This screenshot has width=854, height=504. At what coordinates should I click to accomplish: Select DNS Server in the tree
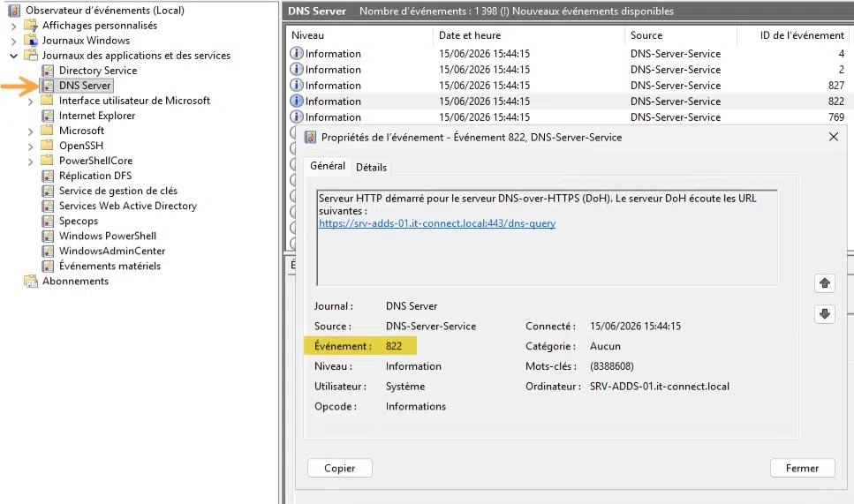(85, 86)
